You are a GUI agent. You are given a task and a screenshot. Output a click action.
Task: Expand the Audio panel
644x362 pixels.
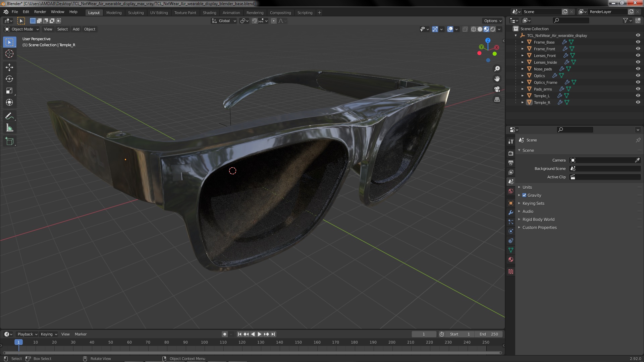click(x=528, y=211)
